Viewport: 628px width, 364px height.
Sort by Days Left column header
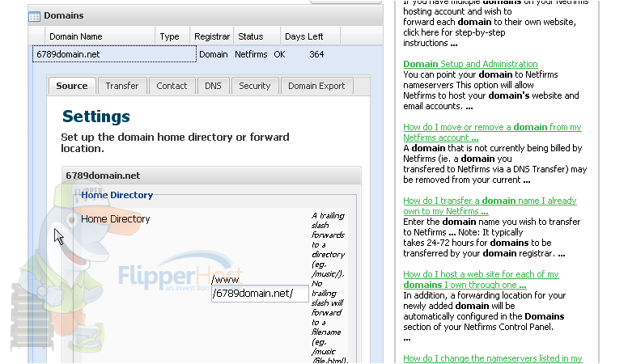(310, 36)
